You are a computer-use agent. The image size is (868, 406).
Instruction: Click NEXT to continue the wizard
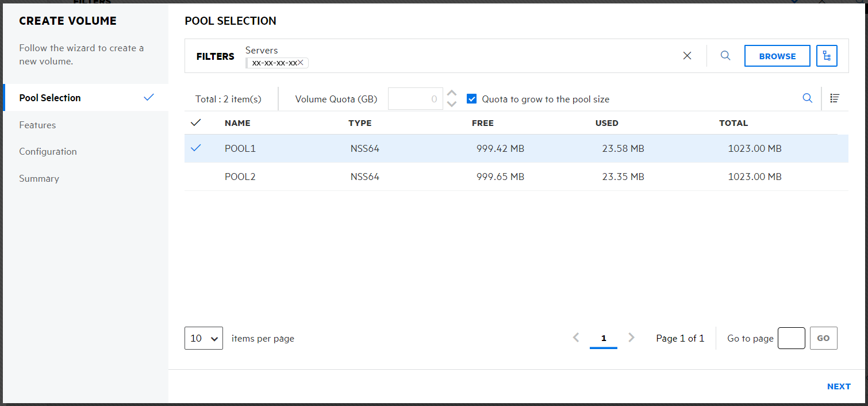tap(839, 386)
